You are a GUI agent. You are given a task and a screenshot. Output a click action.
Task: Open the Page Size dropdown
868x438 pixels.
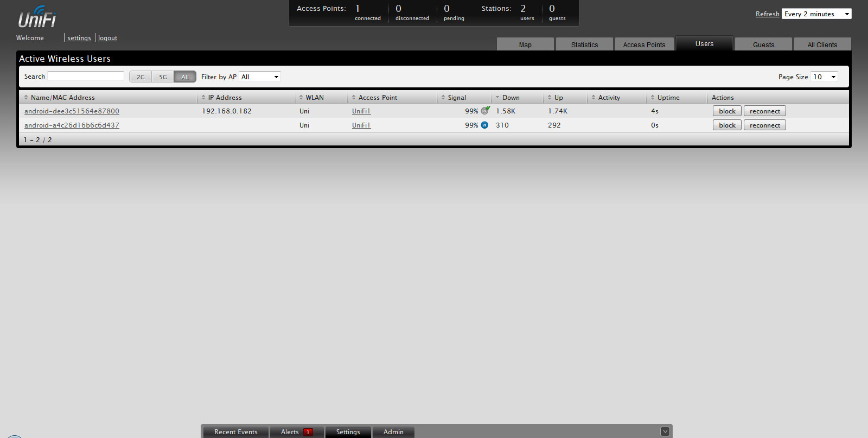click(825, 77)
